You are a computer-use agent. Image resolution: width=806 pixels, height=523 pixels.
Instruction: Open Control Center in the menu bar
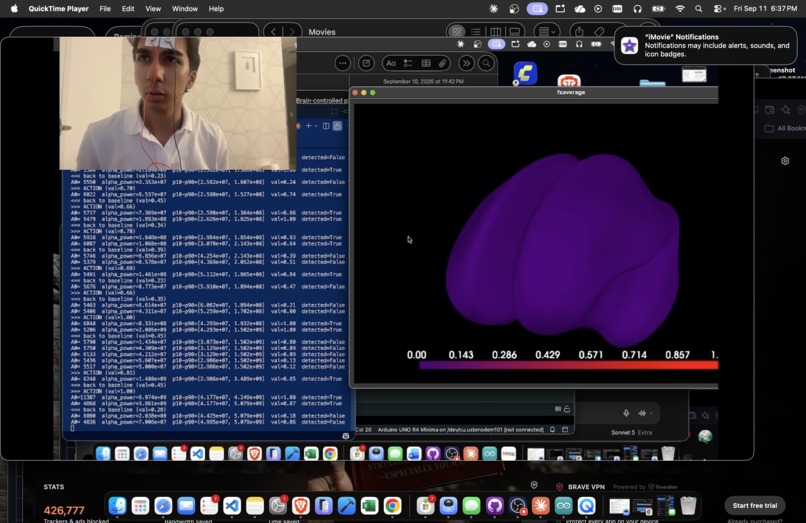point(719,8)
